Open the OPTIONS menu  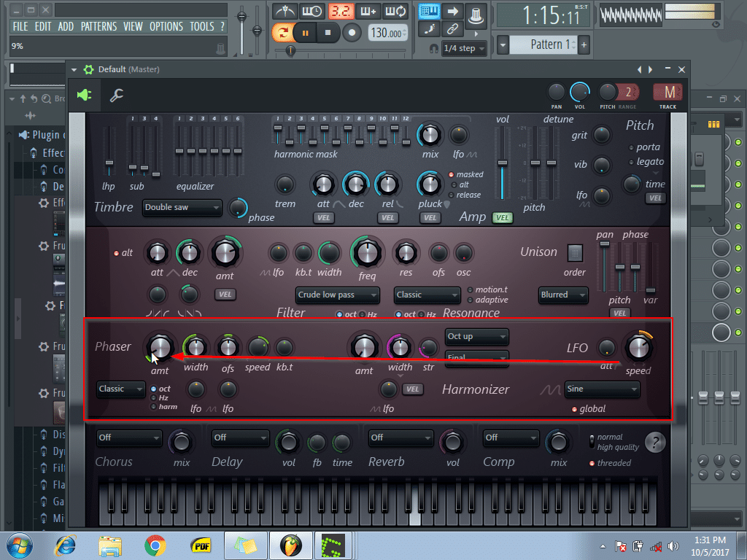[166, 27]
